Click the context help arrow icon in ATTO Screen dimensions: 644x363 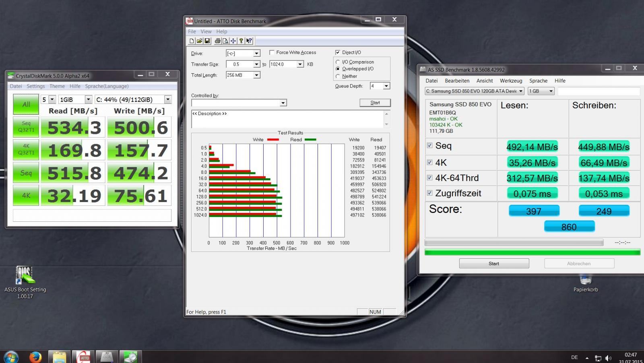(x=249, y=41)
